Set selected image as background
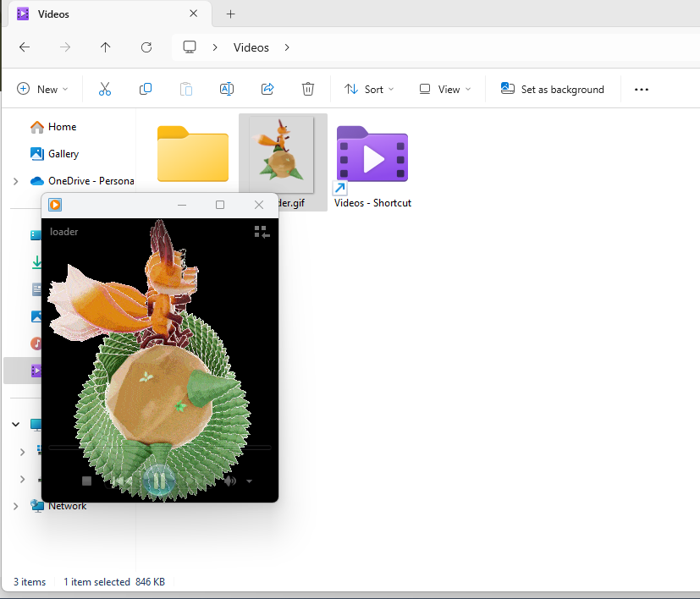This screenshot has height=599, width=700. tap(552, 88)
